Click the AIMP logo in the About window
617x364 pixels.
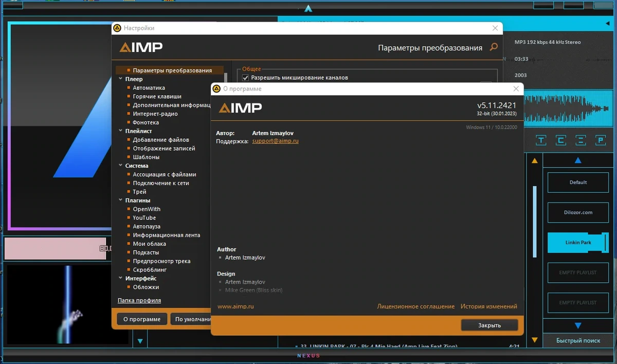pos(240,107)
